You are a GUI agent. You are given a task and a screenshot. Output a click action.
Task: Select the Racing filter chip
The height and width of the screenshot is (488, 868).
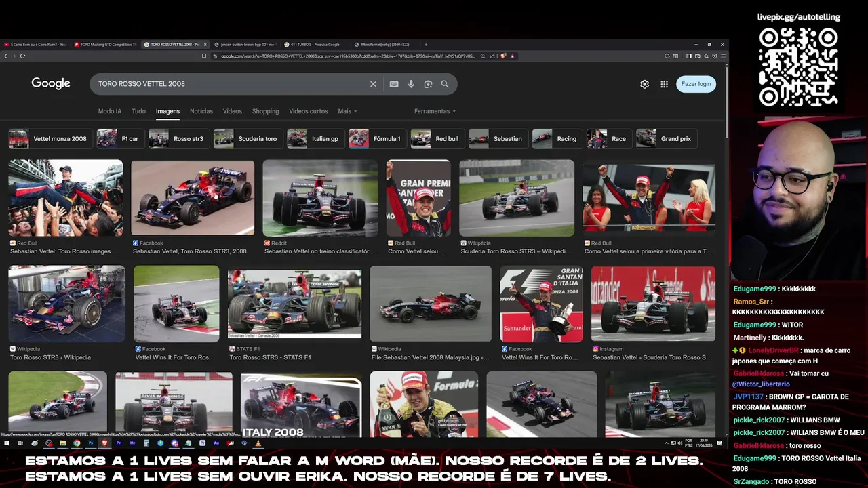click(557, 139)
